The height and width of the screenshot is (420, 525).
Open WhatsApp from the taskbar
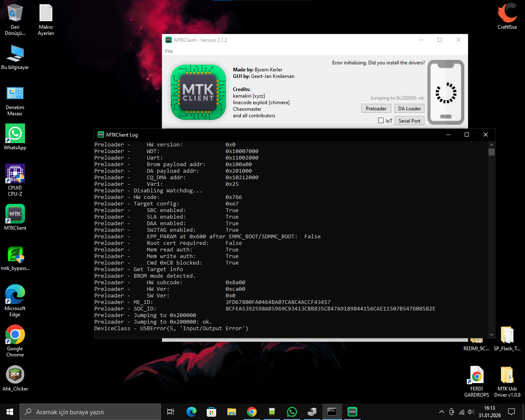(292, 412)
